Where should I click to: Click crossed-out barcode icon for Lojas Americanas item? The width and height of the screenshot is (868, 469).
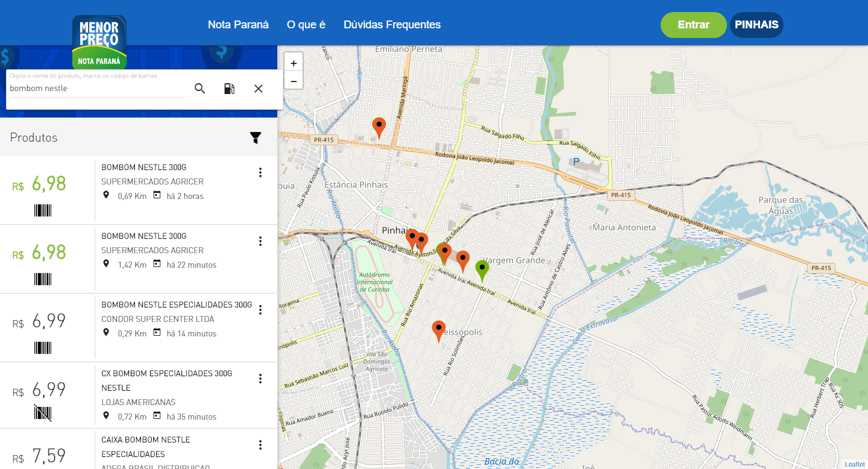[43, 413]
